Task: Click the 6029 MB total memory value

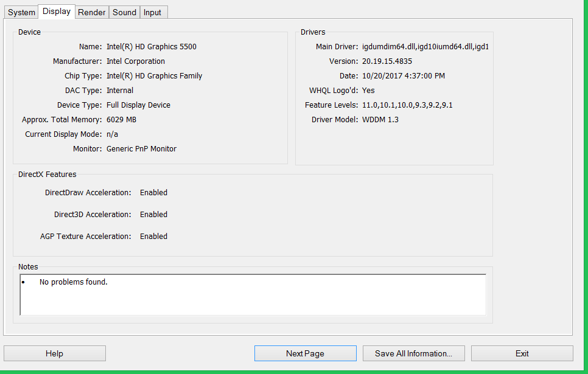Action: click(121, 120)
